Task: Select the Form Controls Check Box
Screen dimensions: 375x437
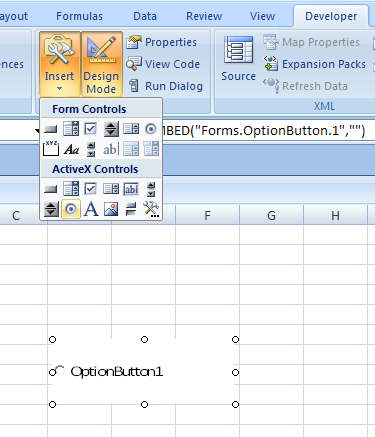Action: pyautogui.click(x=91, y=129)
